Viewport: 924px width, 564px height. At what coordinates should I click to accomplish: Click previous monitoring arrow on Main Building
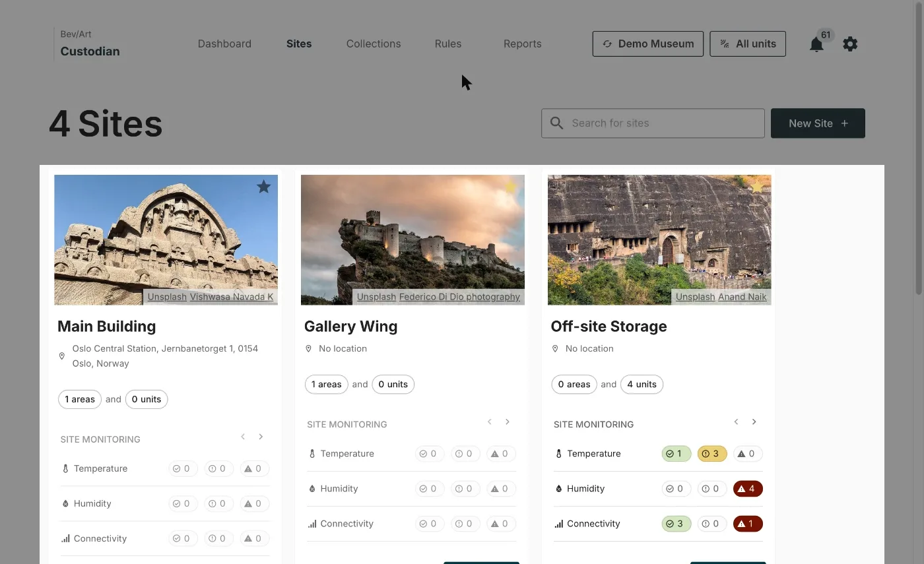tap(243, 437)
